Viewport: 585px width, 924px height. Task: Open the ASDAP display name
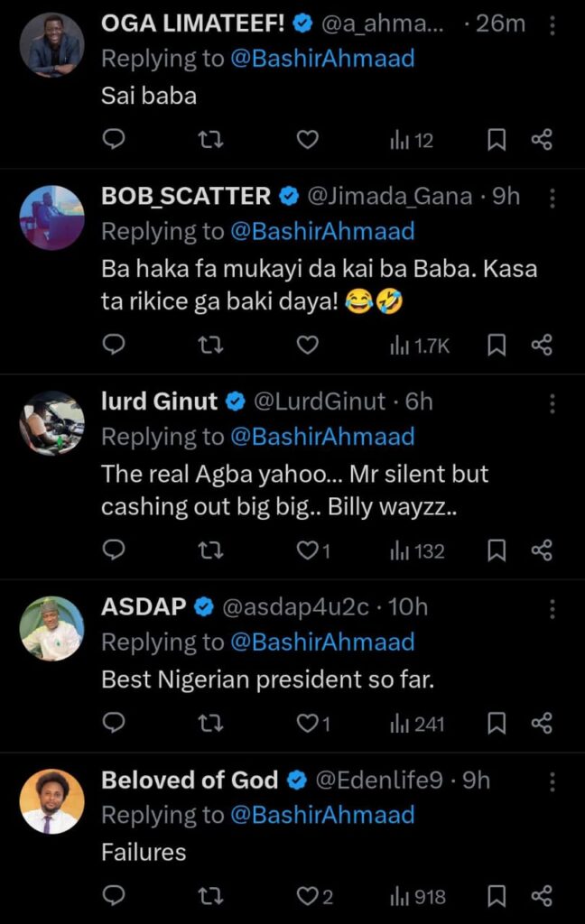click(x=144, y=608)
